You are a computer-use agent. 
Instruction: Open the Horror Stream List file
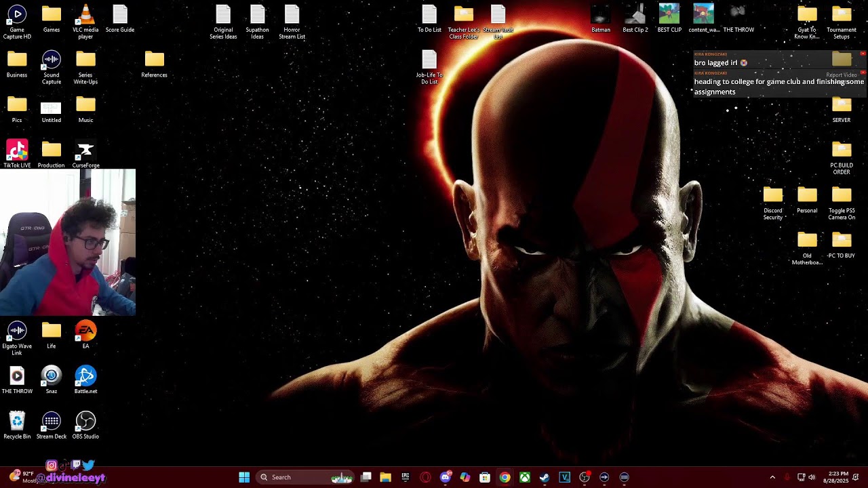(292, 22)
